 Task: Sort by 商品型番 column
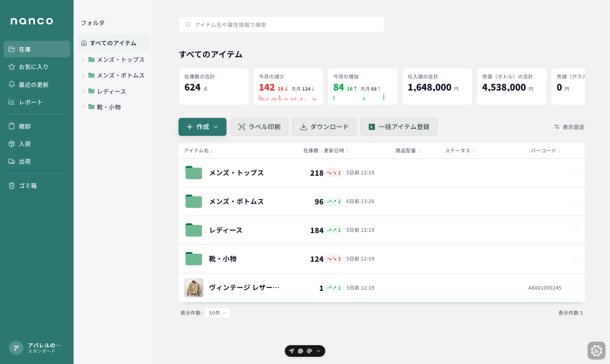408,151
